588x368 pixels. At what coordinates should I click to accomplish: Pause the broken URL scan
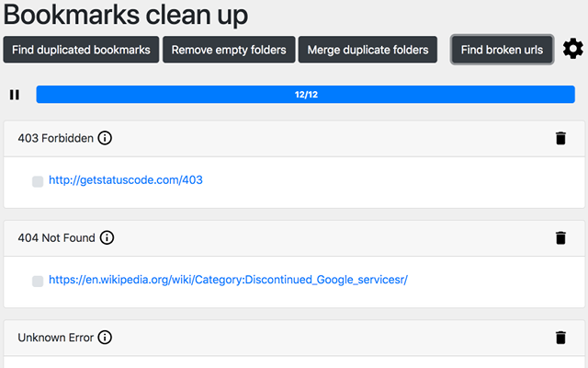coord(15,94)
